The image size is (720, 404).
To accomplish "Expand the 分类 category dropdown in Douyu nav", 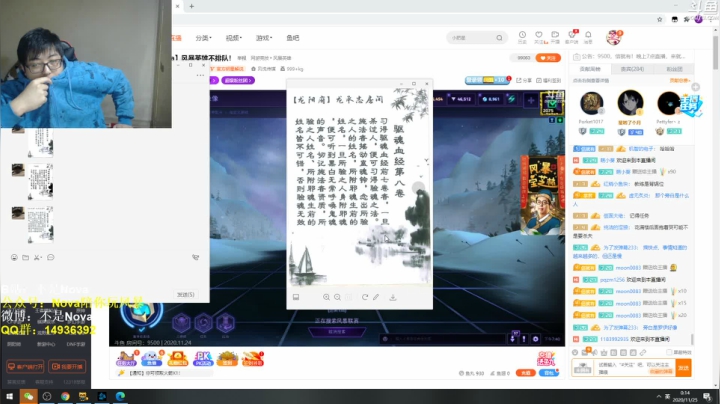I will 203,38.
